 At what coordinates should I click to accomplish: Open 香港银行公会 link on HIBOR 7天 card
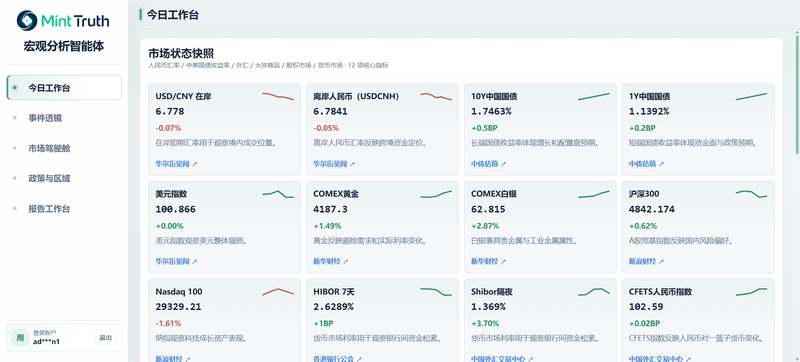tap(338, 359)
